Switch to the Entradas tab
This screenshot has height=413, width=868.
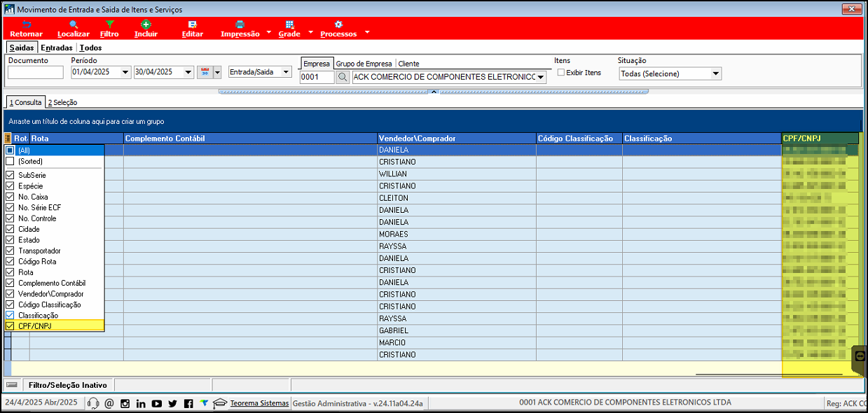click(57, 48)
